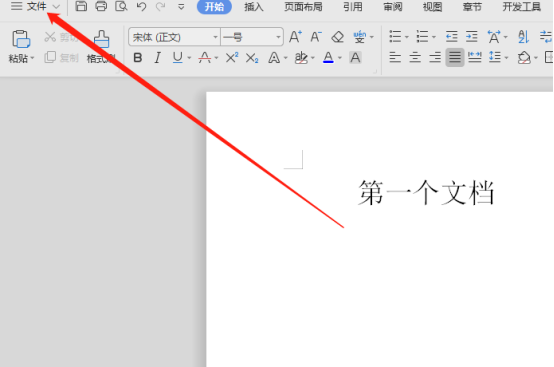Redo the last action
Screen dimensions: 554x367
[161, 6]
